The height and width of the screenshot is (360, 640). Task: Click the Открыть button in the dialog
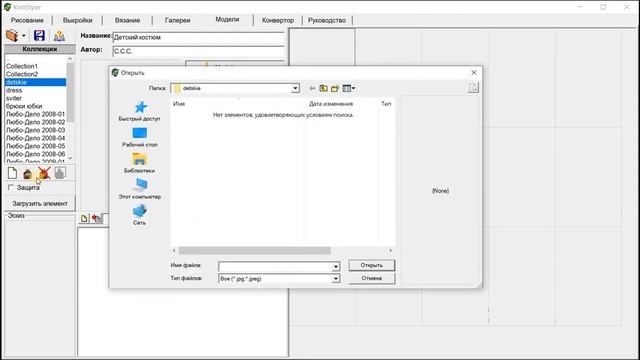(x=371, y=265)
